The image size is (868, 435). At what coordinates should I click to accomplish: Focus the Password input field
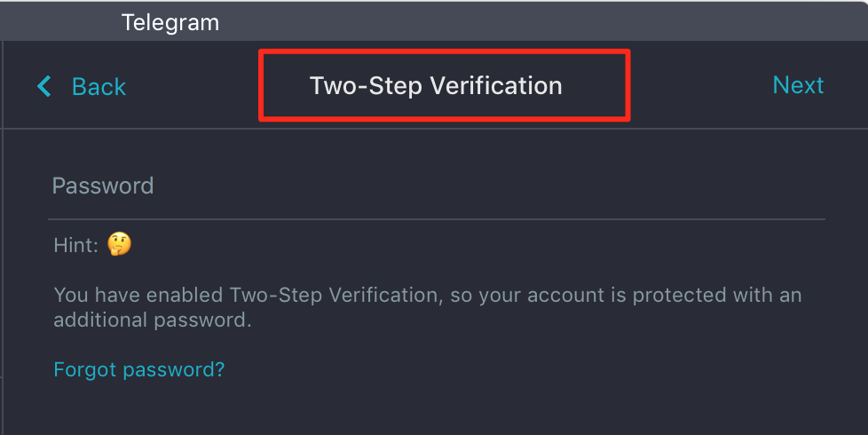[435, 186]
